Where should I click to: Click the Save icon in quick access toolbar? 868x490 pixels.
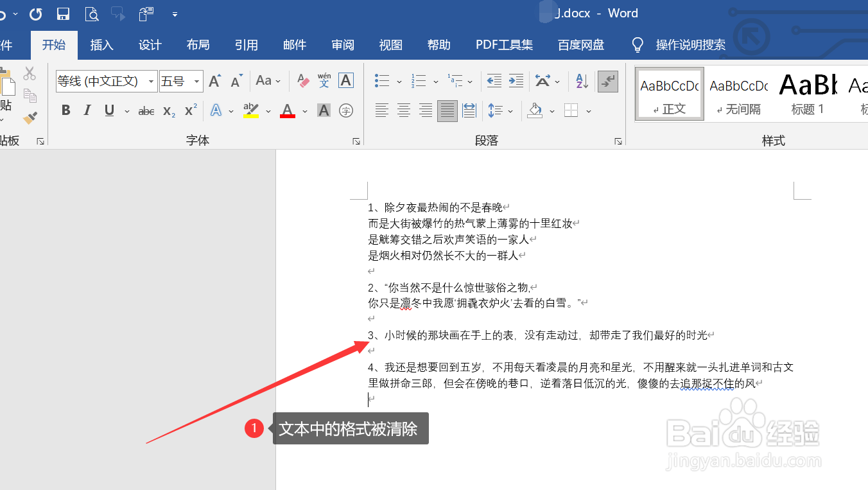click(x=64, y=13)
